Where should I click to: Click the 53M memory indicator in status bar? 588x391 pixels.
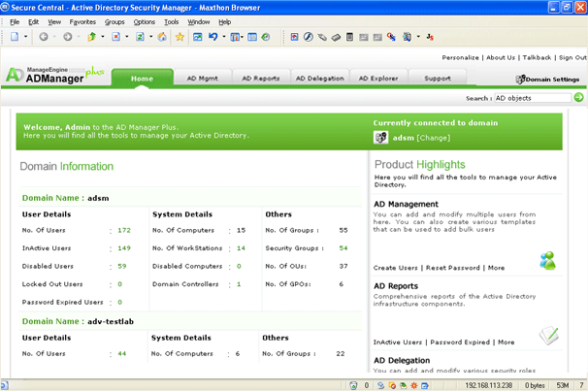(563, 385)
